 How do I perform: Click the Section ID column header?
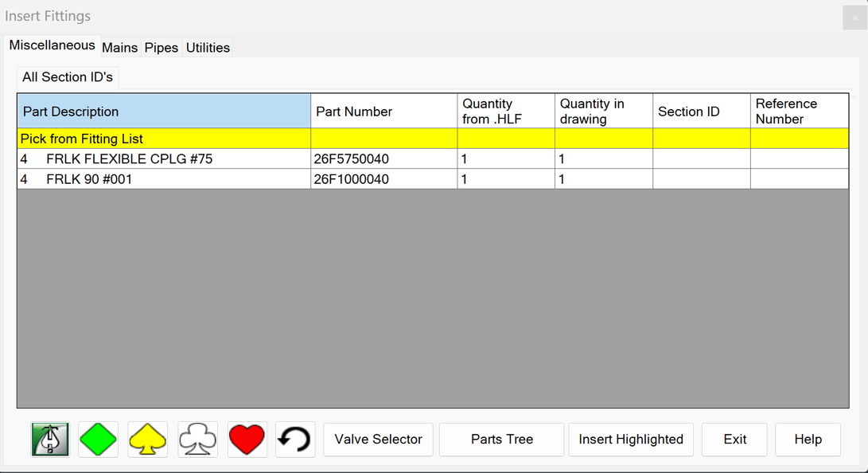tap(702, 111)
